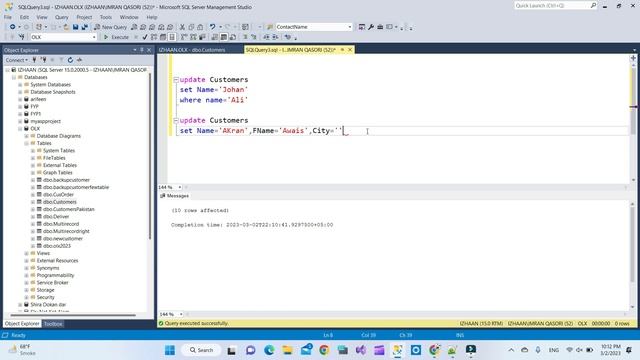Select the Programmability folder
The width and height of the screenshot is (640, 360).
[55, 276]
